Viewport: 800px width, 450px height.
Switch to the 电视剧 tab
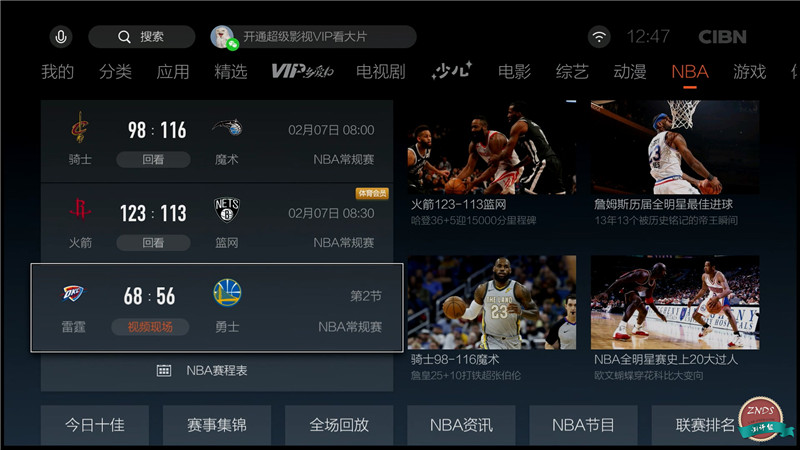pos(381,71)
